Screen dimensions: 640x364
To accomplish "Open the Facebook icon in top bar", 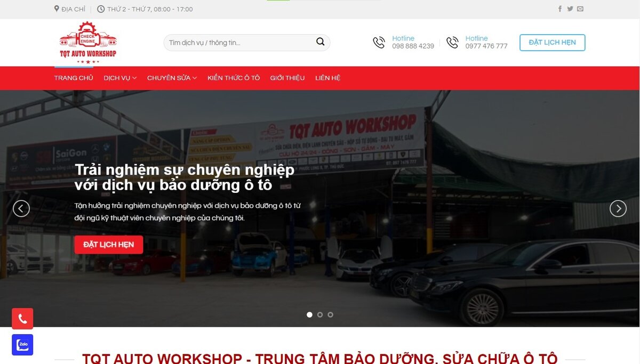I will [560, 9].
